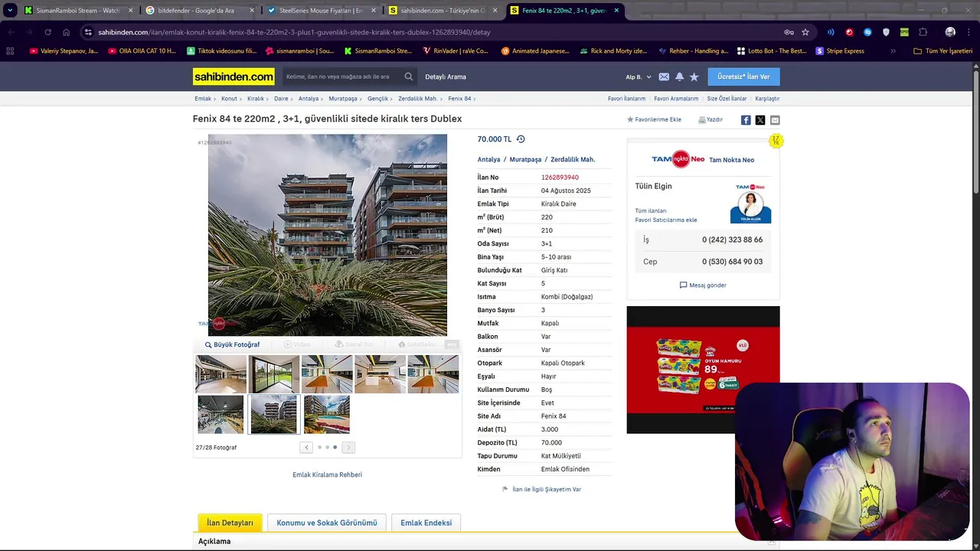Open notifications bell icon in header
Viewport: 980px width, 551px height.
679,77
